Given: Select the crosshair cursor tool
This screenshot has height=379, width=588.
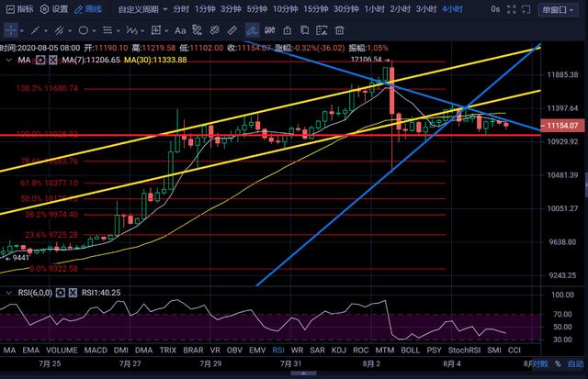Looking at the screenshot, I should pos(11,29).
